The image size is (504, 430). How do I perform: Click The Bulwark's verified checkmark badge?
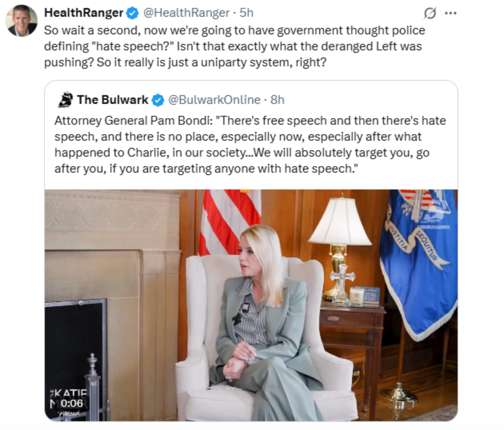click(x=158, y=100)
